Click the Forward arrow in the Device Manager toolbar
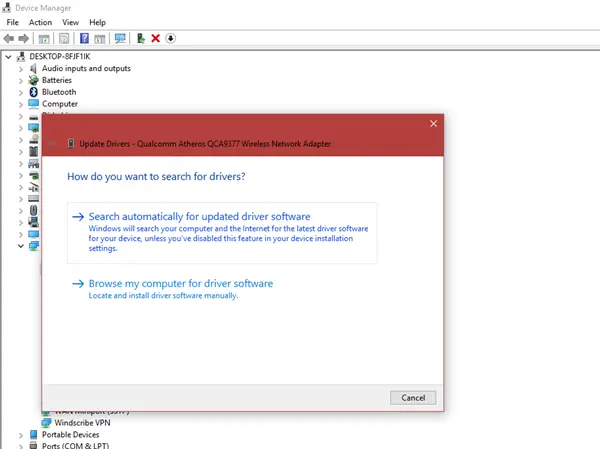The width and height of the screenshot is (600, 449). (24, 38)
